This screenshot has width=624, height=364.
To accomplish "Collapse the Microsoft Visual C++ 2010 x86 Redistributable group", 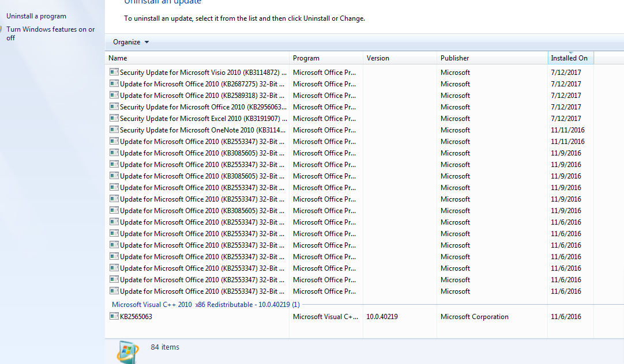I will pos(205,305).
